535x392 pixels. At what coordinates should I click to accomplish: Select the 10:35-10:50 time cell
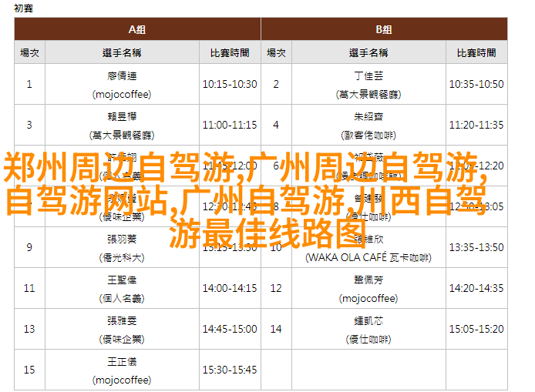click(476, 84)
